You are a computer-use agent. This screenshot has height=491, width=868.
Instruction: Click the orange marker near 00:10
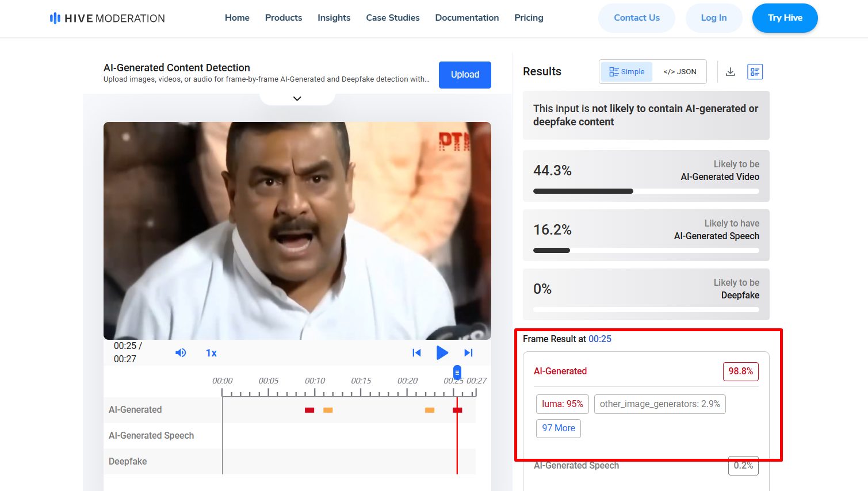pyautogui.click(x=328, y=410)
